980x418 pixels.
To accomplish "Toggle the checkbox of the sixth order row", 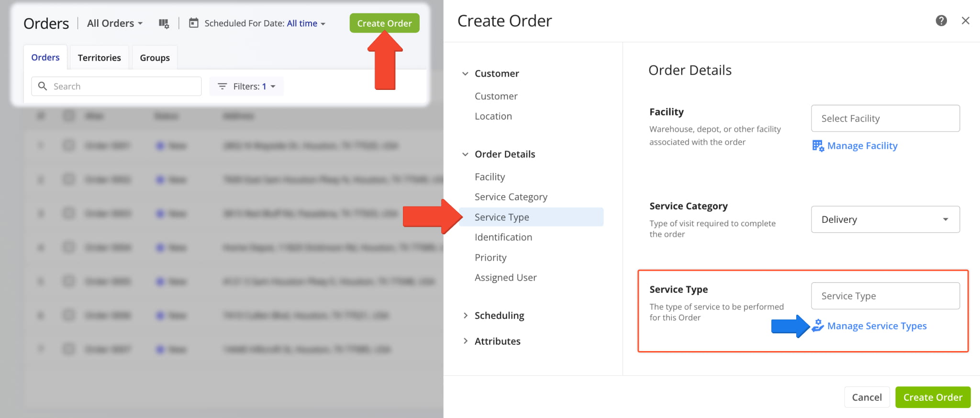I will (69, 315).
